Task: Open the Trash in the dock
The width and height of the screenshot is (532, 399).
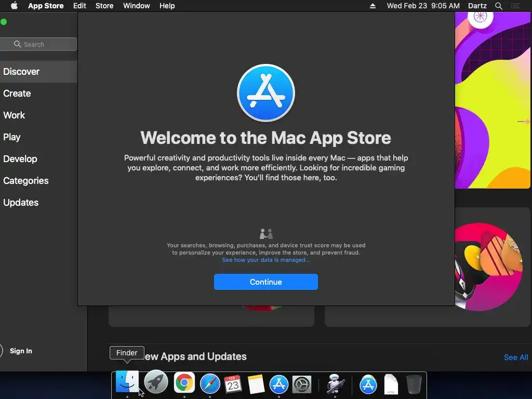Action: 414,384
